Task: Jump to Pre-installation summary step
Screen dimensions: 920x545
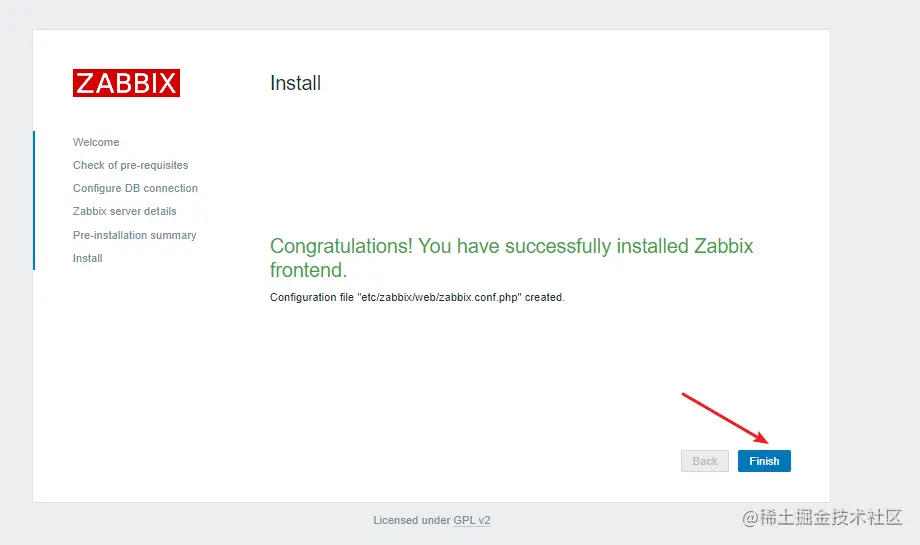Action: (134, 235)
